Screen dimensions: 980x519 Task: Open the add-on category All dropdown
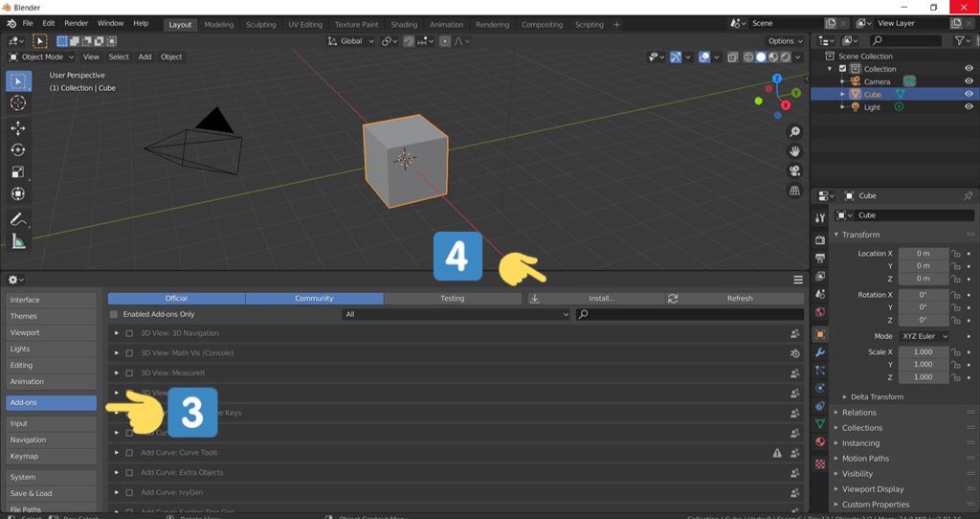point(456,314)
